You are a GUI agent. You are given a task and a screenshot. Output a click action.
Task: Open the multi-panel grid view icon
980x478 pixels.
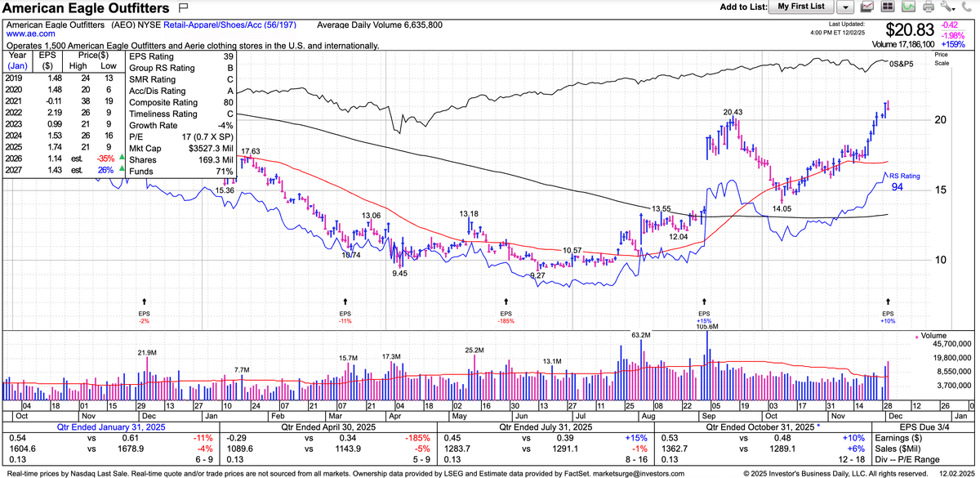(x=889, y=7)
